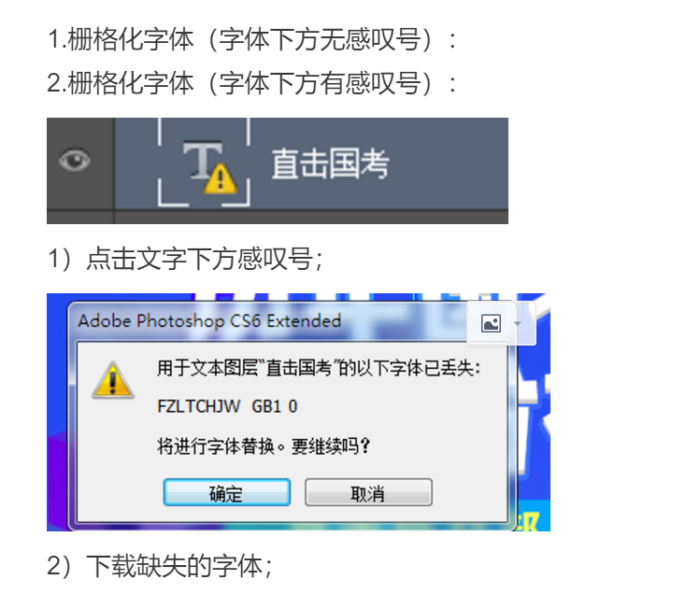This screenshot has height=594, width=700.
Task: Click the picture icon overlay on dialog corner
Action: (x=491, y=323)
